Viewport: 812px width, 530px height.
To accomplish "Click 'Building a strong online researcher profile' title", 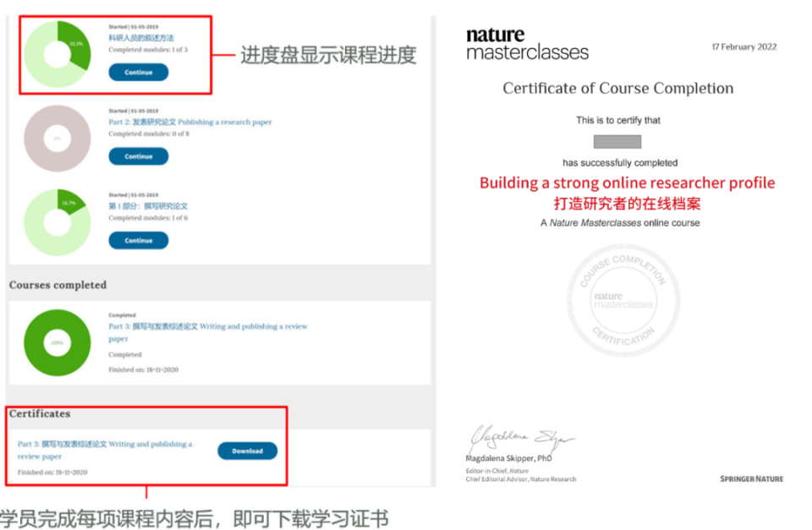I will [x=627, y=183].
